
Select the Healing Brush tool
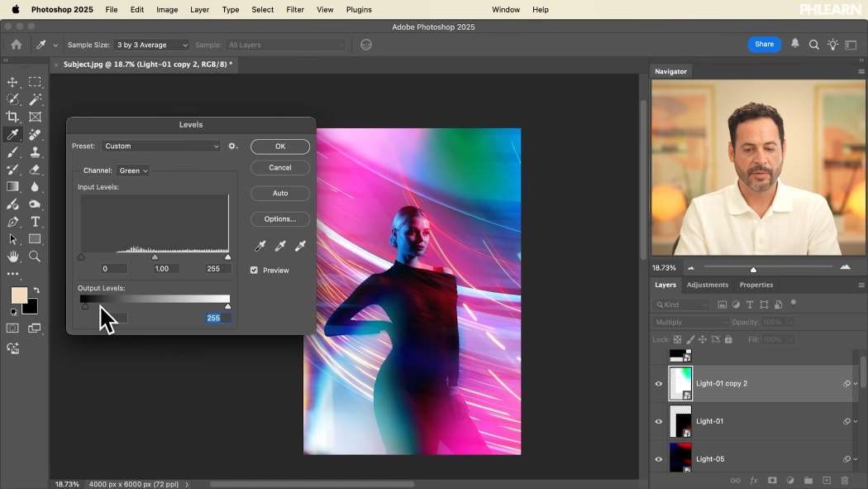point(35,135)
